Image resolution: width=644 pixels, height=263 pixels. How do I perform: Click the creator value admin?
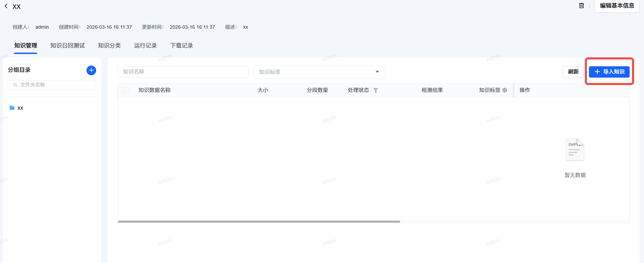(42, 27)
